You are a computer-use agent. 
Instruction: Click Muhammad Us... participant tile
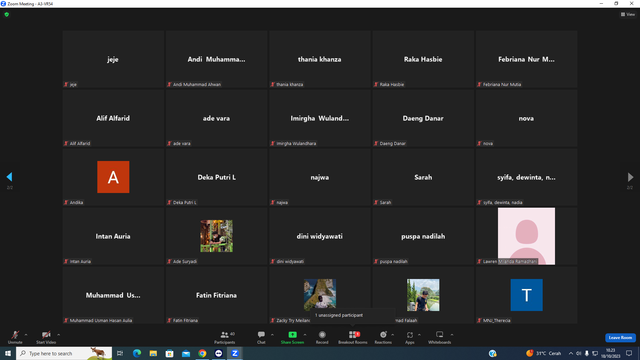(113, 295)
